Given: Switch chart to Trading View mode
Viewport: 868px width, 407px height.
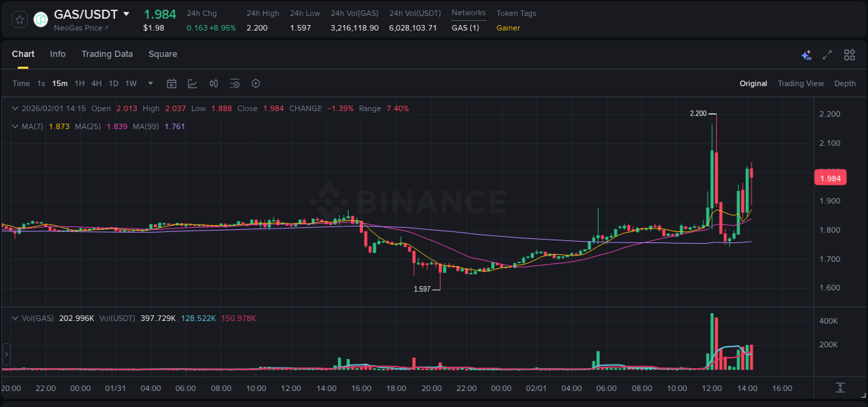Looking at the screenshot, I should [801, 83].
